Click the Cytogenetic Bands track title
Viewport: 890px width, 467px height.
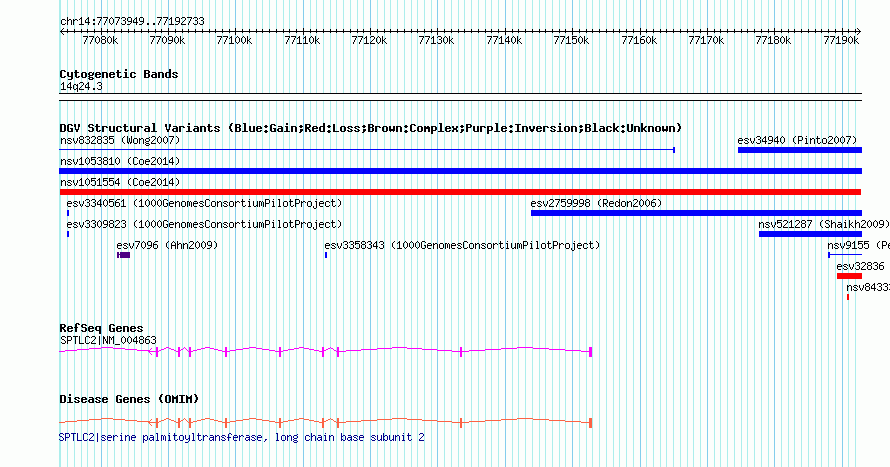coord(119,74)
